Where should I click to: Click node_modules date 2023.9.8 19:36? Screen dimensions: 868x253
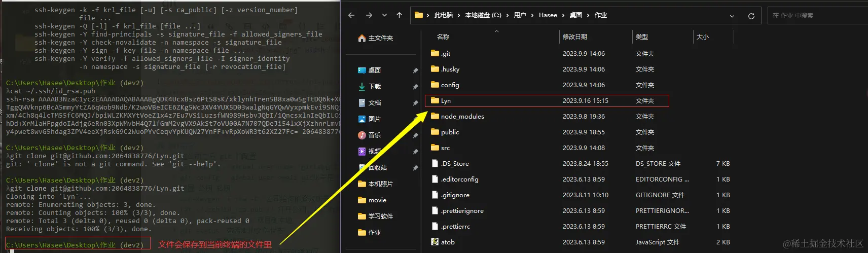click(x=584, y=117)
